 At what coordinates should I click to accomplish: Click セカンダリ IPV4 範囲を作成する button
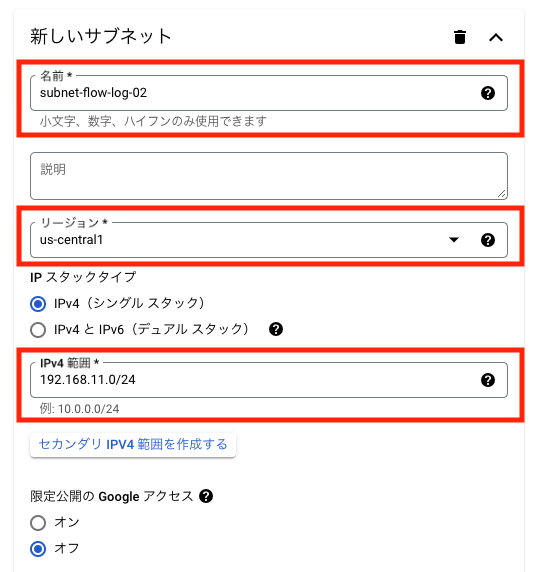coord(133,445)
